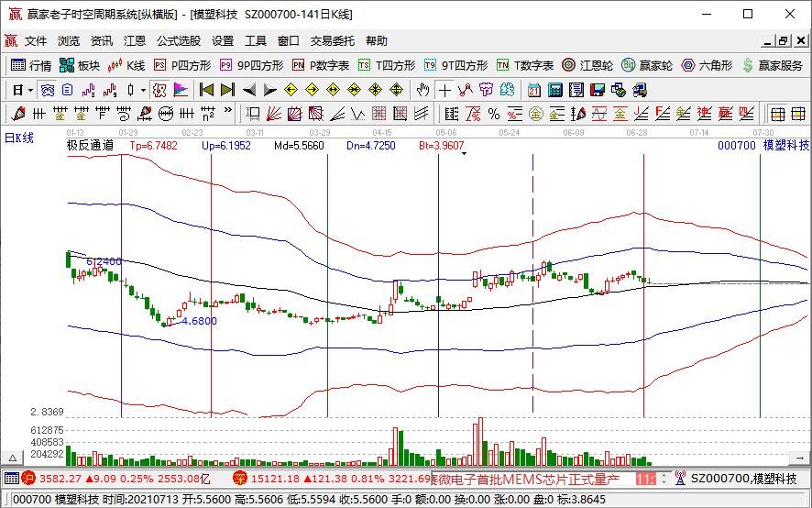Viewport: 812px width, 508px height.
Task: Step chart backward with gray arrow
Action: click(249, 90)
